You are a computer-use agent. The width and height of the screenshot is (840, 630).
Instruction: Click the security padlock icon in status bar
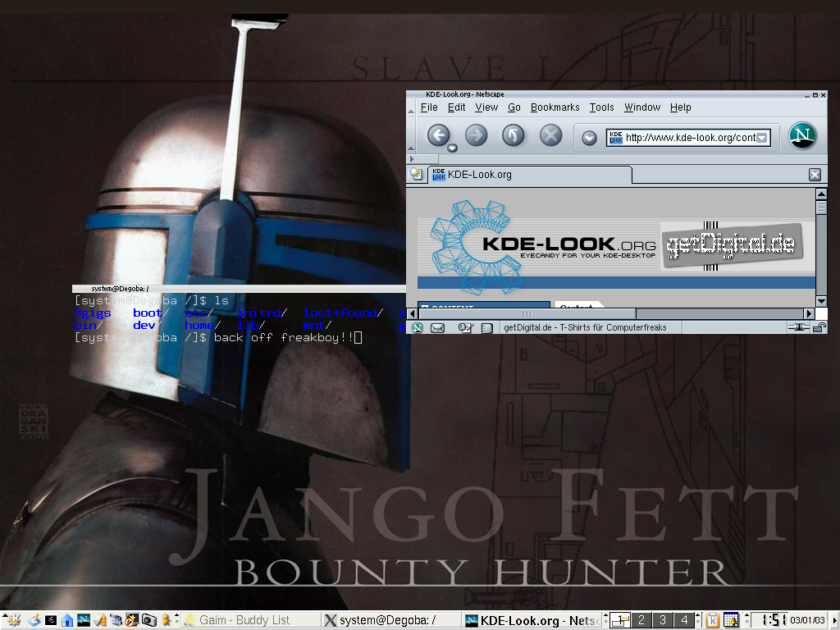(819, 327)
